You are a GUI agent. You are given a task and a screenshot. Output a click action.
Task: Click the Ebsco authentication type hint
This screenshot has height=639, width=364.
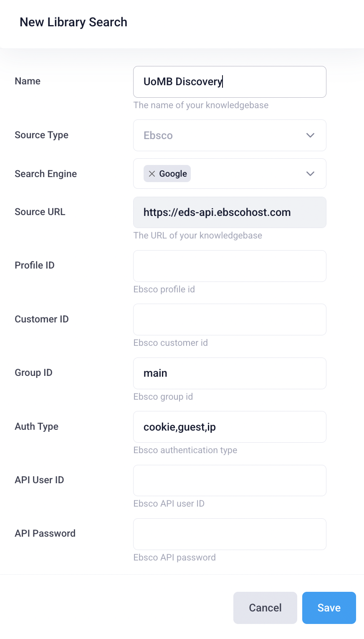tap(185, 450)
